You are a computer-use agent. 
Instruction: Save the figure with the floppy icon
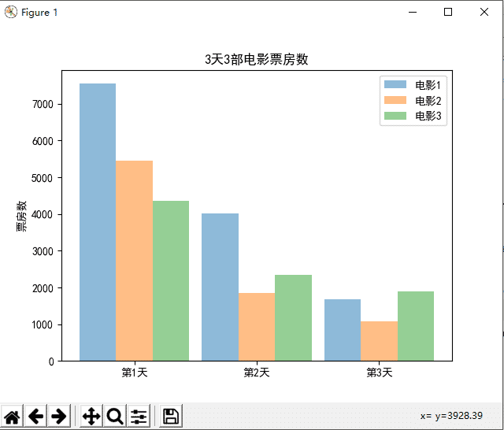pyautogui.click(x=171, y=416)
